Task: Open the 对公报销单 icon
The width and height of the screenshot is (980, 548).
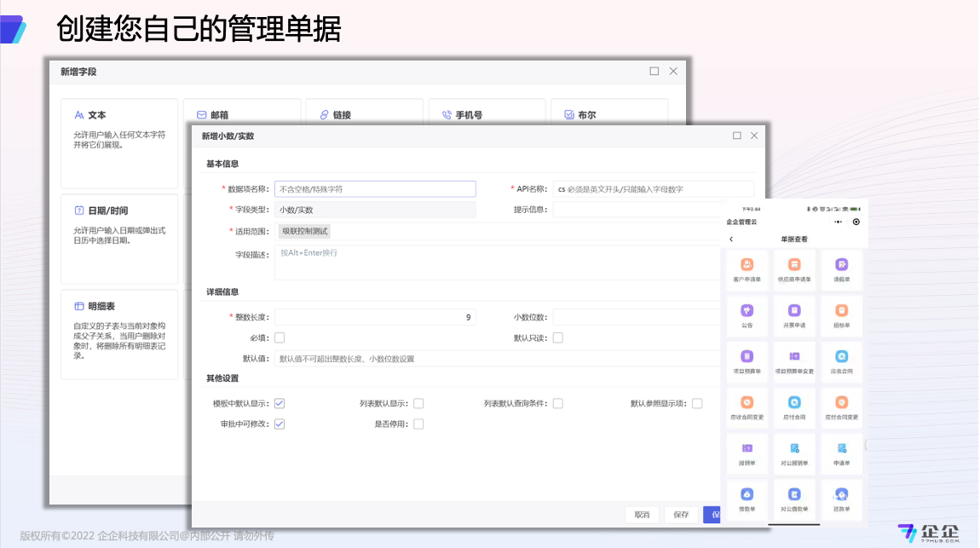Action: click(794, 449)
